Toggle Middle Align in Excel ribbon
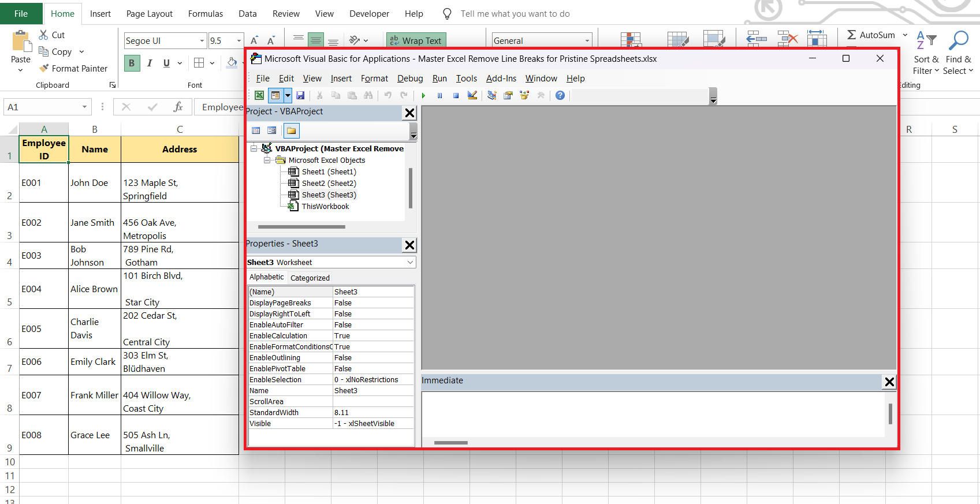This screenshot has width=980, height=504. [315, 40]
